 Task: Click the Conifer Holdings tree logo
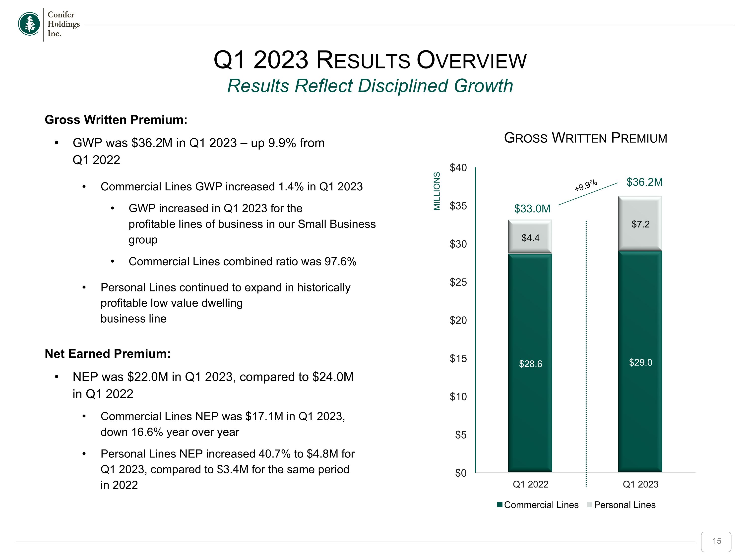(x=29, y=24)
